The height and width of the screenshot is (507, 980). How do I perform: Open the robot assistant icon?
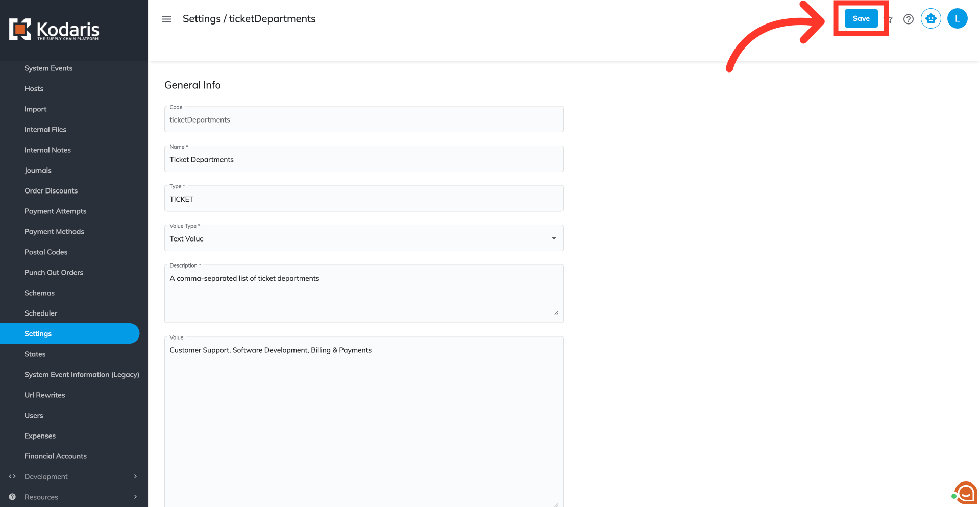point(931,18)
